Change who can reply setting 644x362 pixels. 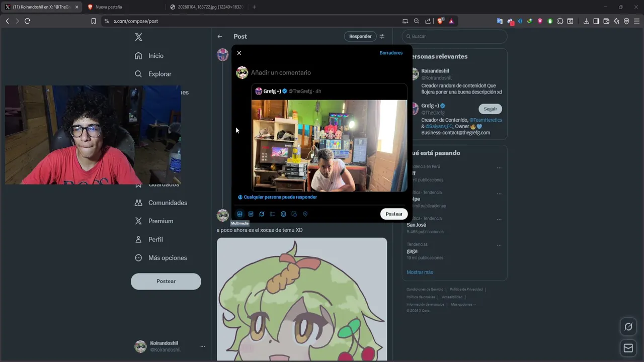click(x=277, y=197)
